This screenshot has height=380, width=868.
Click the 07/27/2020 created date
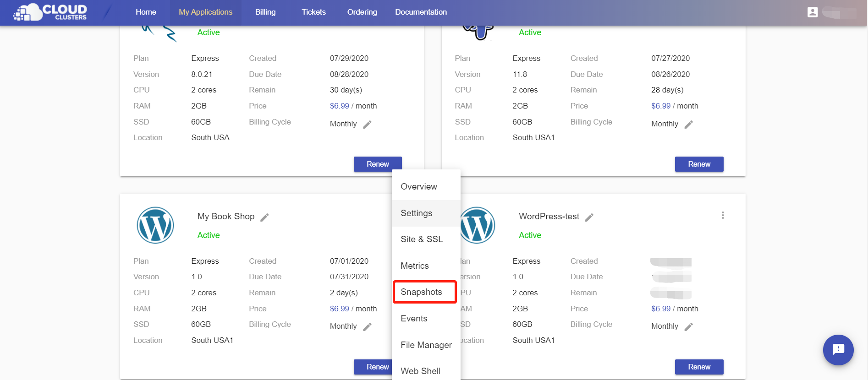pos(670,58)
